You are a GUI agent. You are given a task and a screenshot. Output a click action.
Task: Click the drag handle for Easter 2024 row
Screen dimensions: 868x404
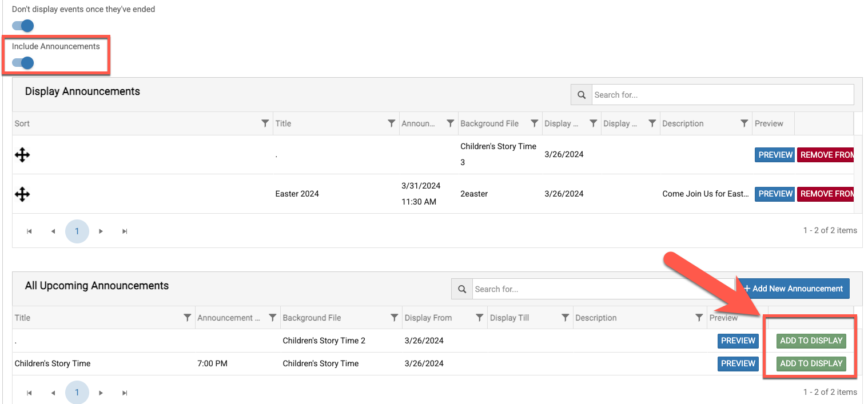point(22,194)
